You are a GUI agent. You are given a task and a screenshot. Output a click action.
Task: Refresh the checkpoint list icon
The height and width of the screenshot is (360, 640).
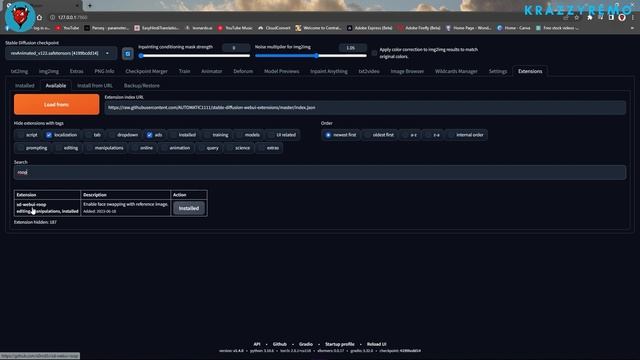[x=127, y=53]
